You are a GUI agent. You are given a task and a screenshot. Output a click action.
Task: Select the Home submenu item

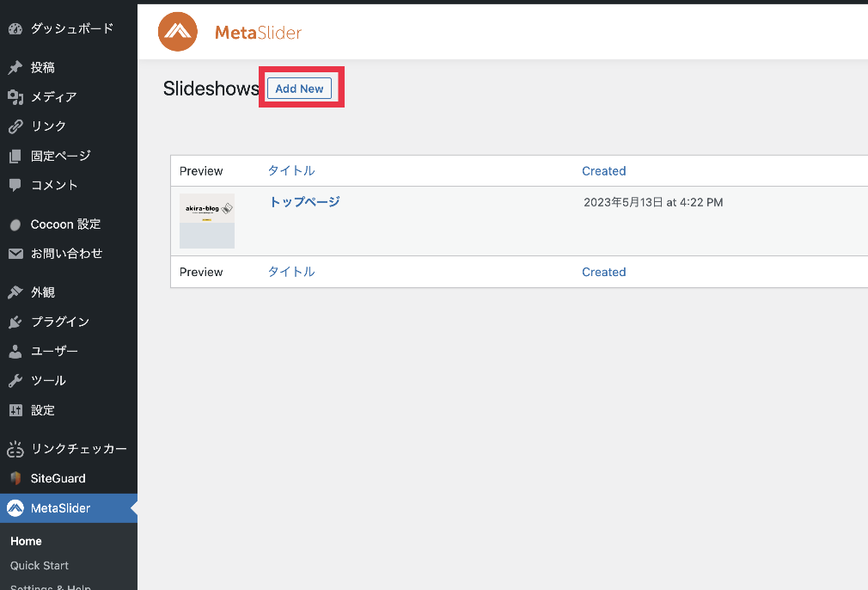[x=26, y=541]
